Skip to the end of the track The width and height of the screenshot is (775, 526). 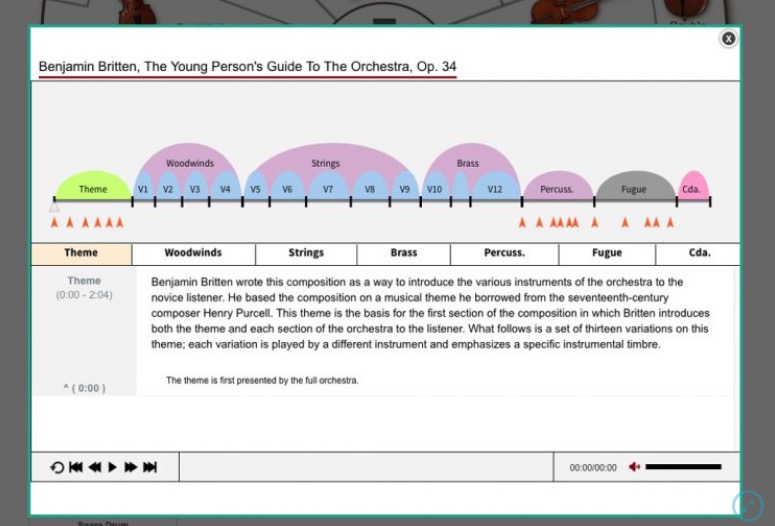pos(150,467)
